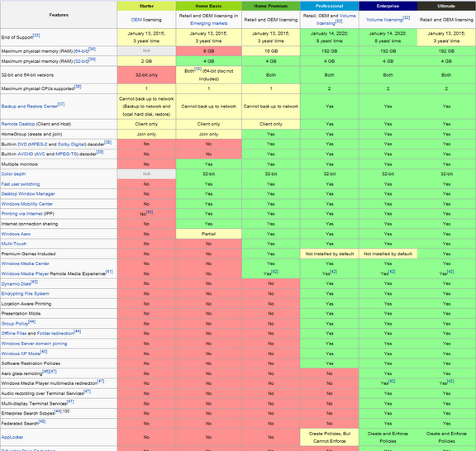Open the AppLocker link
Image resolution: width=476 pixels, height=451 pixels.
tap(12, 437)
